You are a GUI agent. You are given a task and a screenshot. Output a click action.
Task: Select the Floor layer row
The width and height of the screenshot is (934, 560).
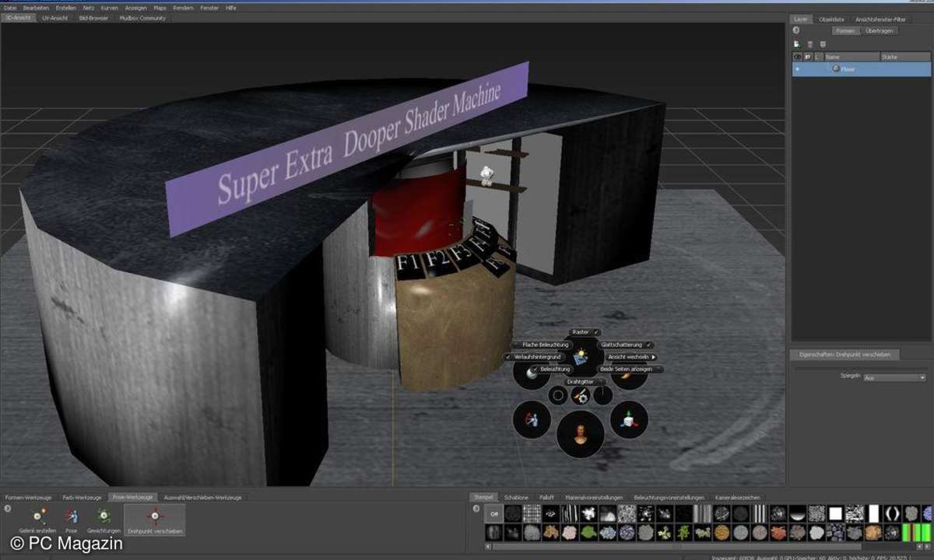861,69
